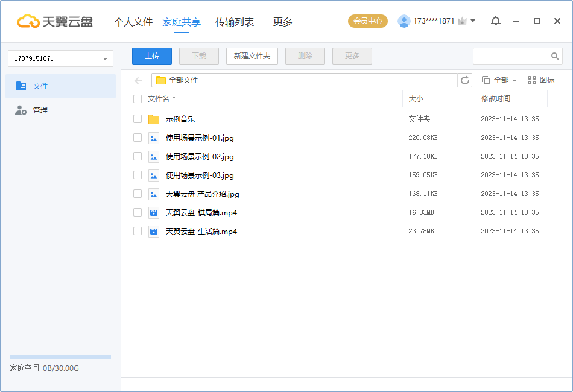The height and width of the screenshot is (392, 573).
Task: Click the image icon of 使用场景示例-01.jpg
Action: [x=154, y=138]
